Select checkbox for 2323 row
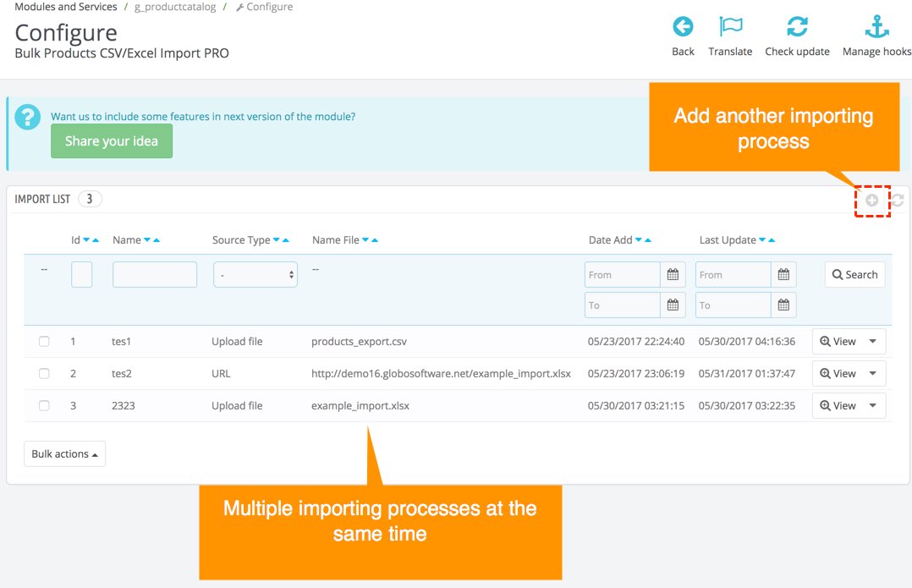Image resolution: width=912 pixels, height=588 pixels. pos(44,405)
